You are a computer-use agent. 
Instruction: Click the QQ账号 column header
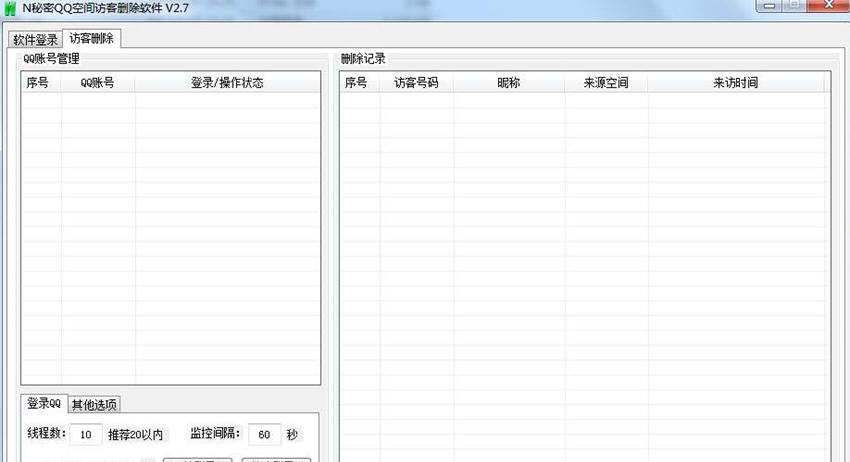[x=98, y=82]
